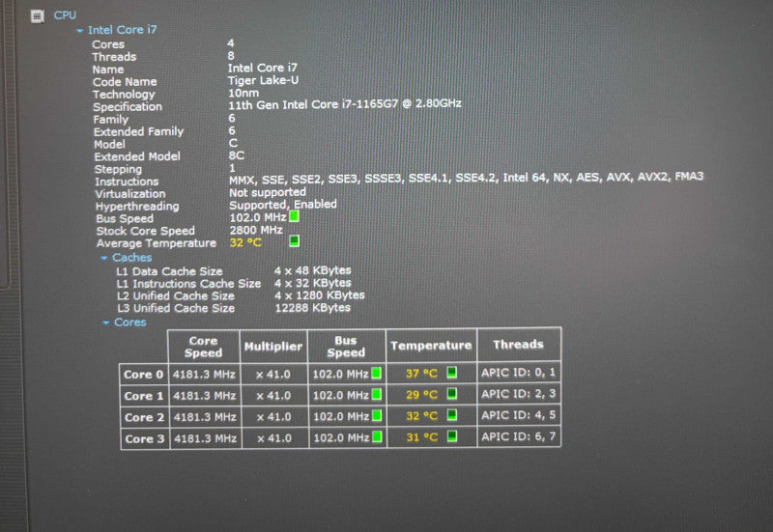
Task: Select the L1 Instructions Cache value 4 x 32 KBytes
Action: (313, 283)
